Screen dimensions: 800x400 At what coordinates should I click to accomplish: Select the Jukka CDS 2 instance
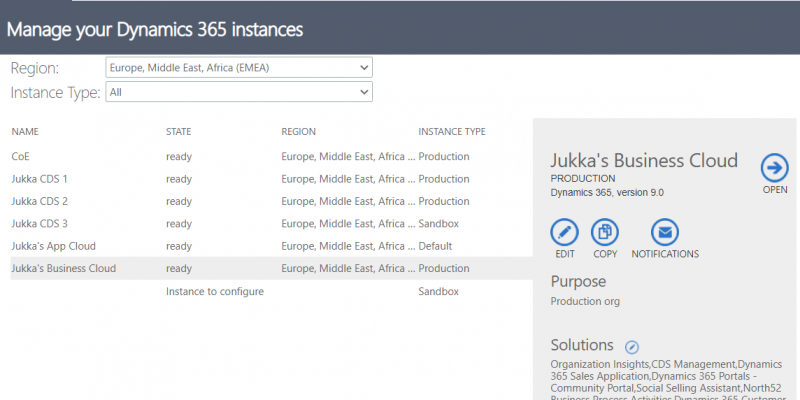coord(271,202)
